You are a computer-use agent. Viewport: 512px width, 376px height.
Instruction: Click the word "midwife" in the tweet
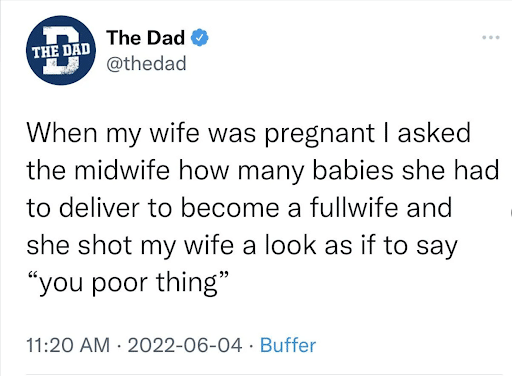[x=122, y=170]
